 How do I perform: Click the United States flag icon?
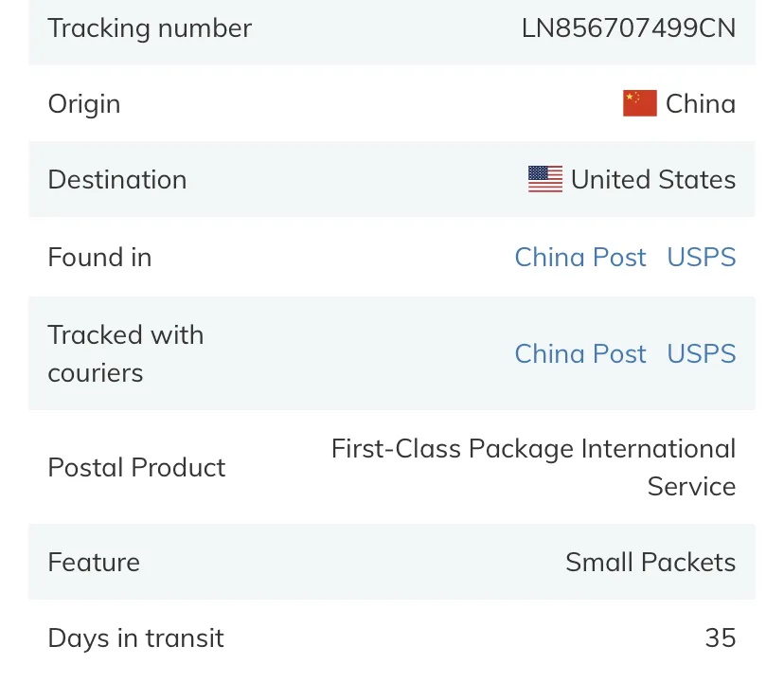(545, 179)
